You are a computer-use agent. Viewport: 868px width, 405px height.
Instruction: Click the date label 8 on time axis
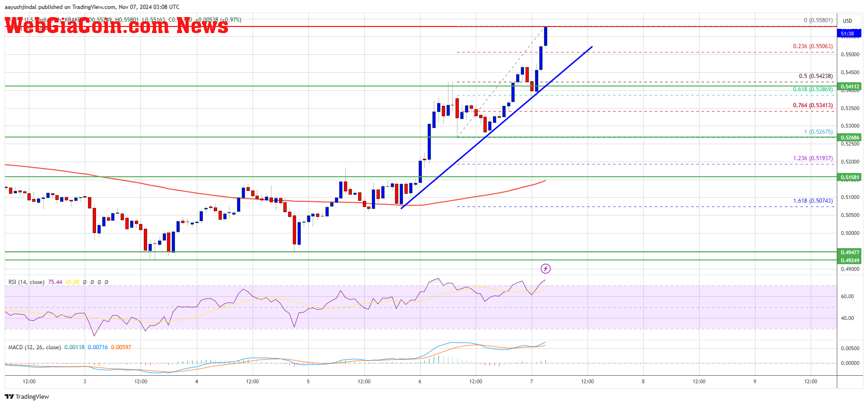point(643,381)
